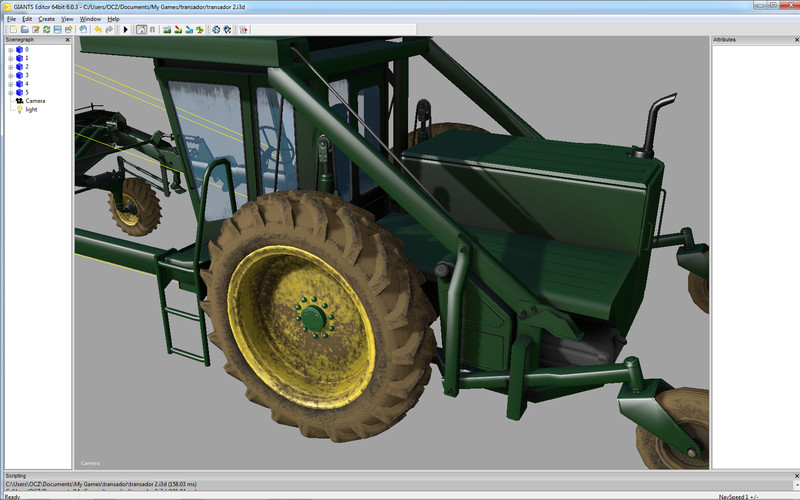Click the Redo arrow icon
Image resolution: width=800 pixels, height=500 pixels.
pyautogui.click(x=109, y=30)
